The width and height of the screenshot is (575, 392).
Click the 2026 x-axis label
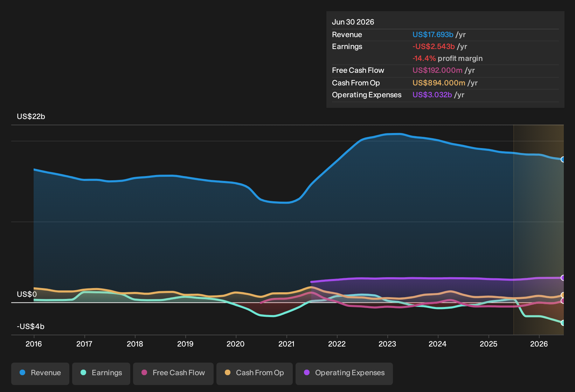click(x=539, y=344)
